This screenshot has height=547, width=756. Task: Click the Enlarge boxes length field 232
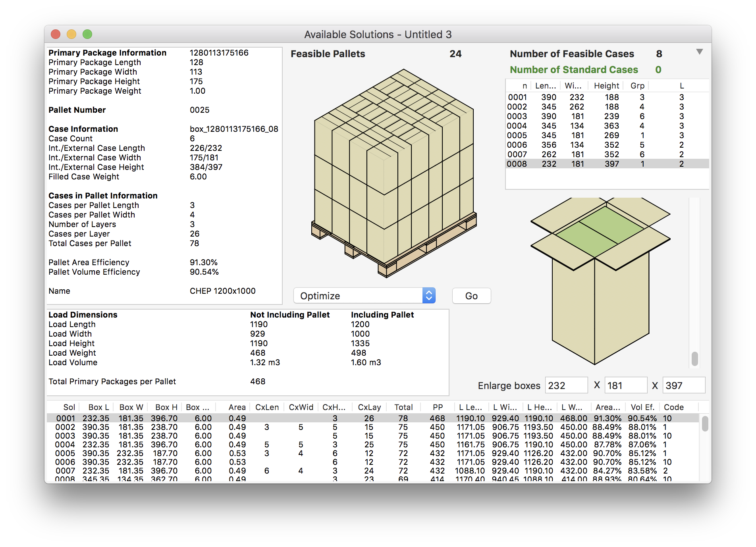tap(566, 385)
